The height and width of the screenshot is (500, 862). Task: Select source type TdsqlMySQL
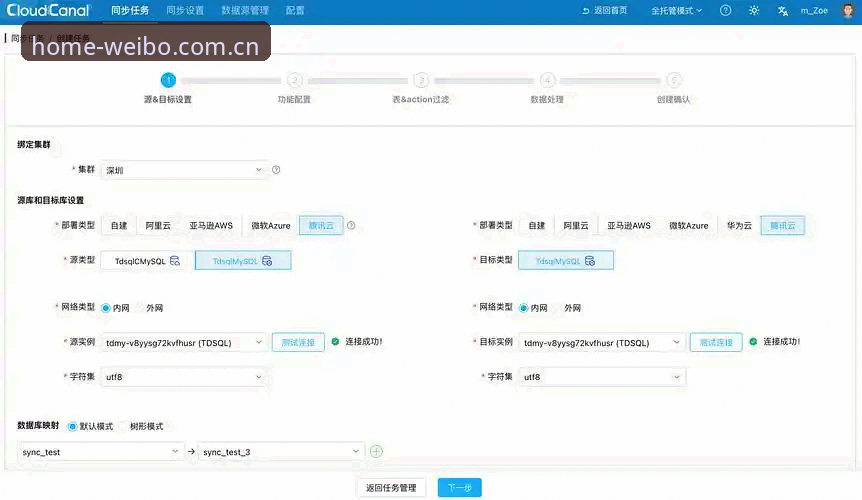(243, 260)
